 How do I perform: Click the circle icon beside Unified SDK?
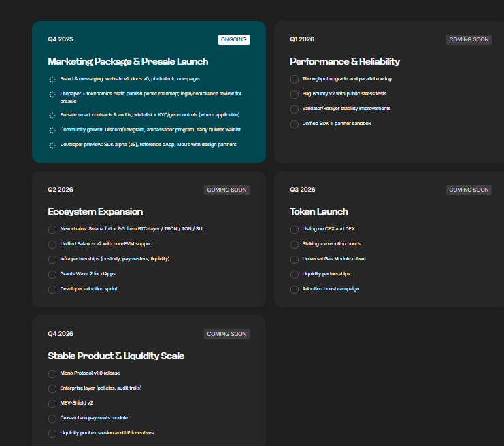[295, 124]
